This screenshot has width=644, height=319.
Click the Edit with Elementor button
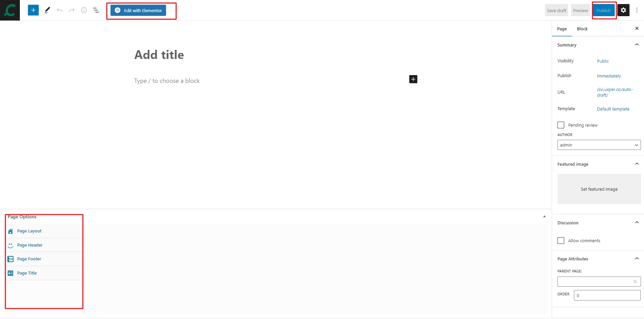click(x=138, y=10)
